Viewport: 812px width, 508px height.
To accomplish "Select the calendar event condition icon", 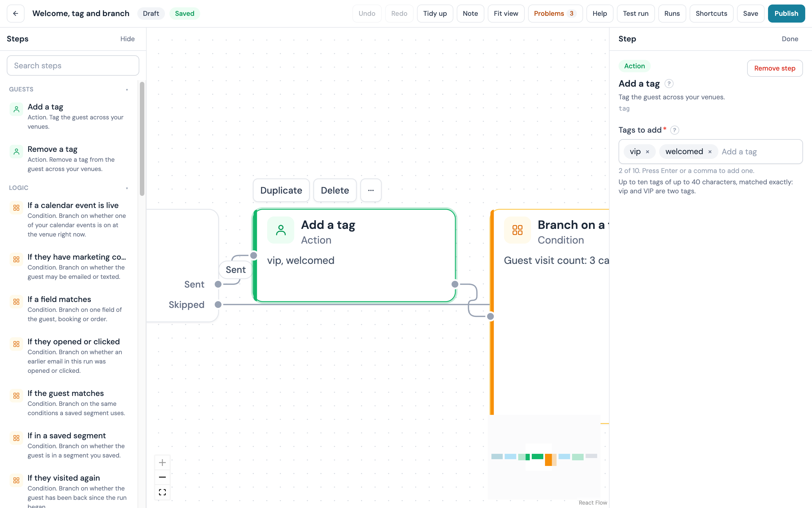I will 16,208.
